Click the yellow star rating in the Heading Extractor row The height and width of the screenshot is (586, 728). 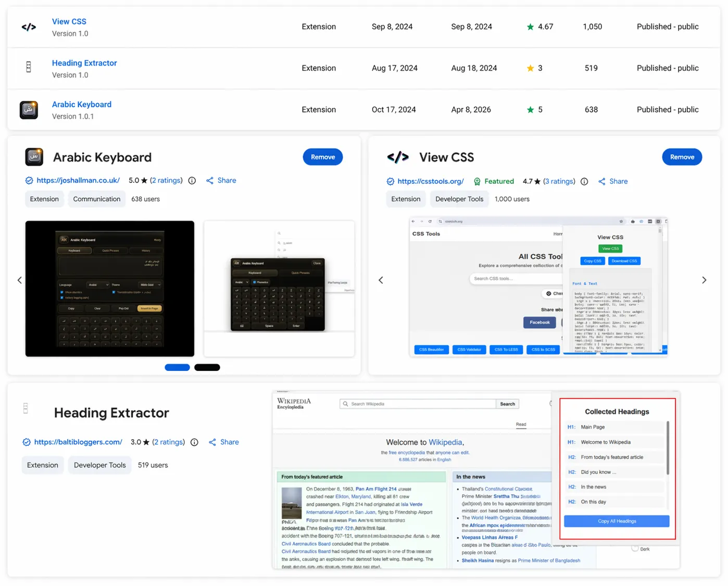tap(530, 68)
